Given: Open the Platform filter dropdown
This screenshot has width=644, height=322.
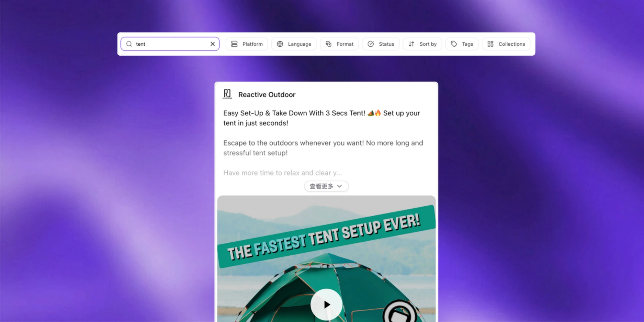Looking at the screenshot, I should pos(247,44).
